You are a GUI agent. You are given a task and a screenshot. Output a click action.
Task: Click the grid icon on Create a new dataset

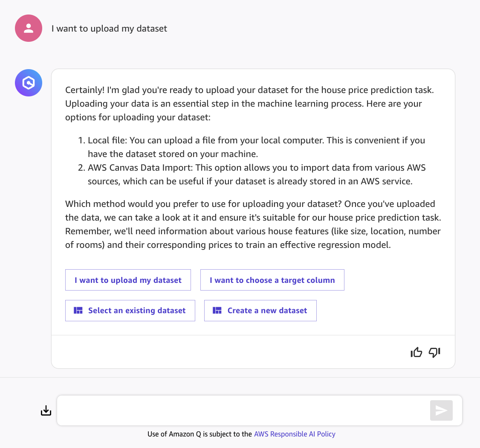(x=217, y=311)
